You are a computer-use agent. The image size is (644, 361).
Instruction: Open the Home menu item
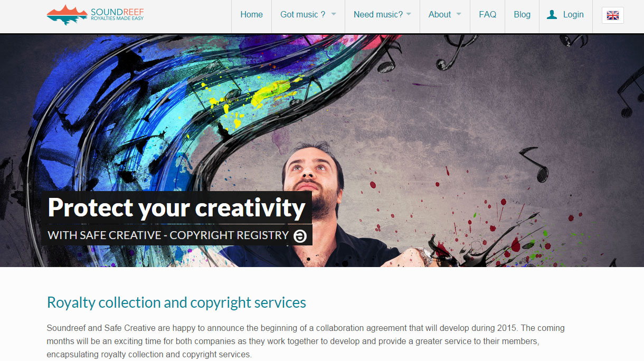(251, 15)
